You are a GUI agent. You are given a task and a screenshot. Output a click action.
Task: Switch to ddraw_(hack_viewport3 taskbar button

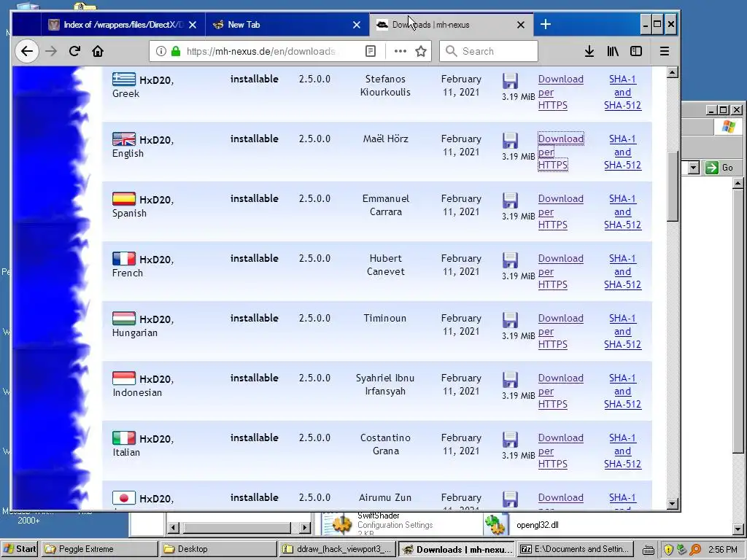coord(337,549)
